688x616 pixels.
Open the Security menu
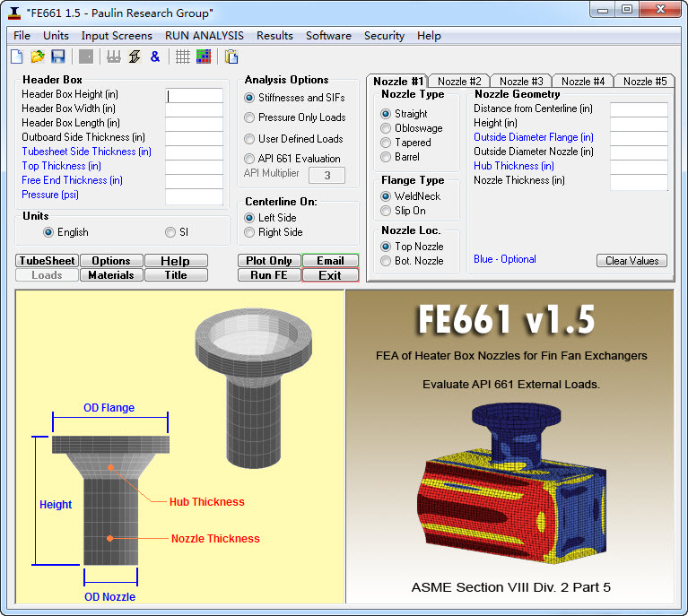coord(385,36)
